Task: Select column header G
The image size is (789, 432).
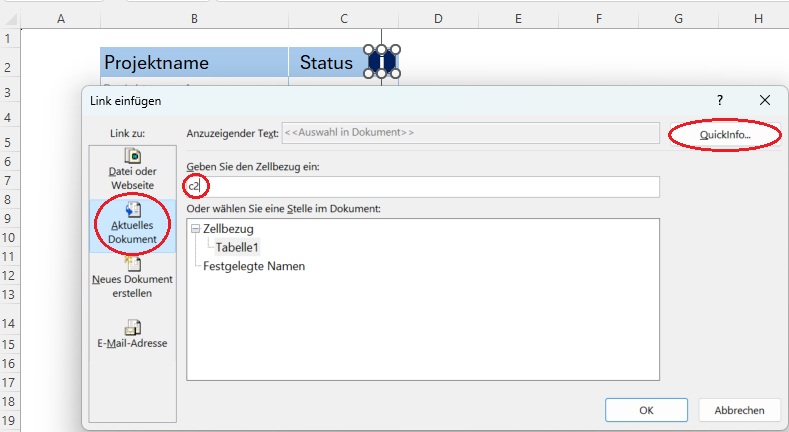Action: 678,18
